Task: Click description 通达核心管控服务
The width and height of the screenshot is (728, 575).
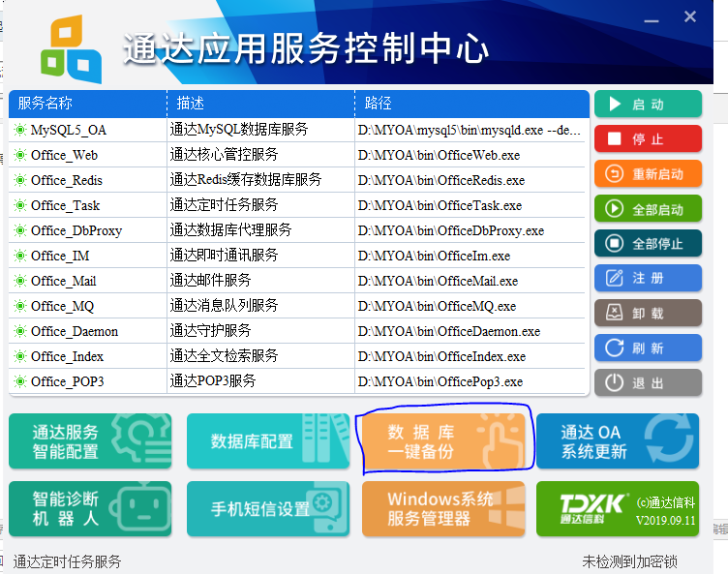Action: [225, 154]
